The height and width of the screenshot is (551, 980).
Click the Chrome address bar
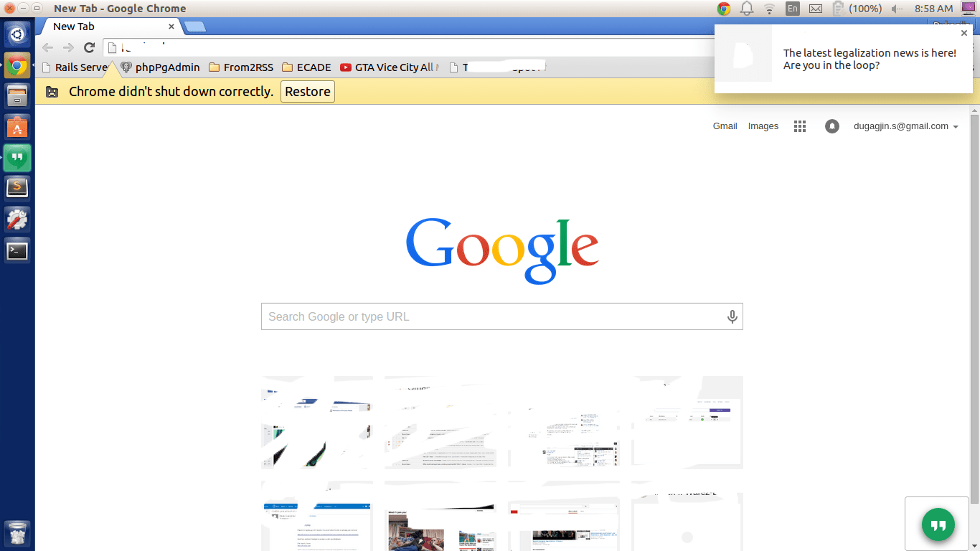coord(409,47)
